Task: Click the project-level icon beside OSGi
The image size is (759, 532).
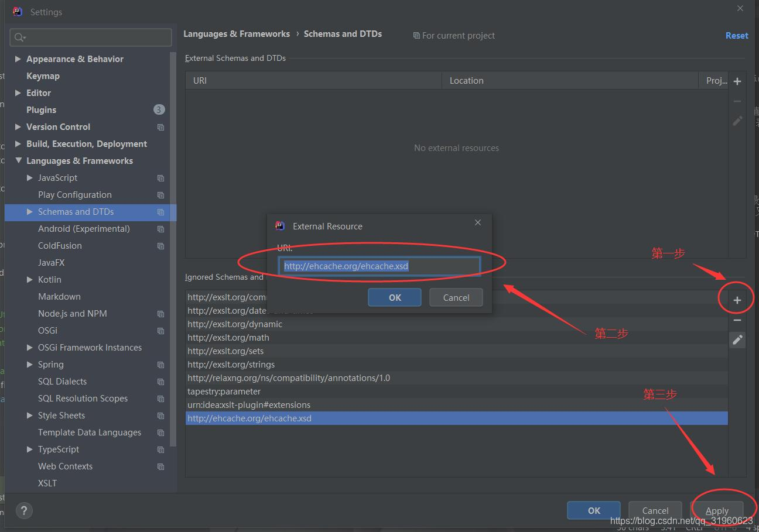Action: (160, 331)
